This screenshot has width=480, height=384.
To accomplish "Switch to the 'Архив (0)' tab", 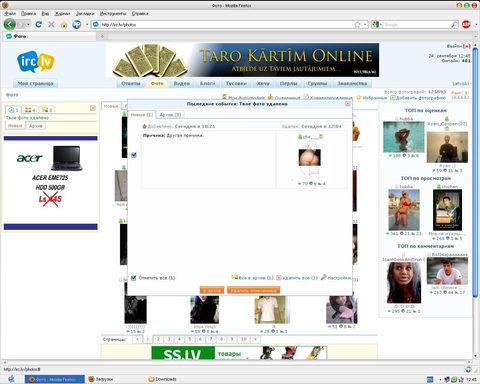I will click(x=170, y=115).
